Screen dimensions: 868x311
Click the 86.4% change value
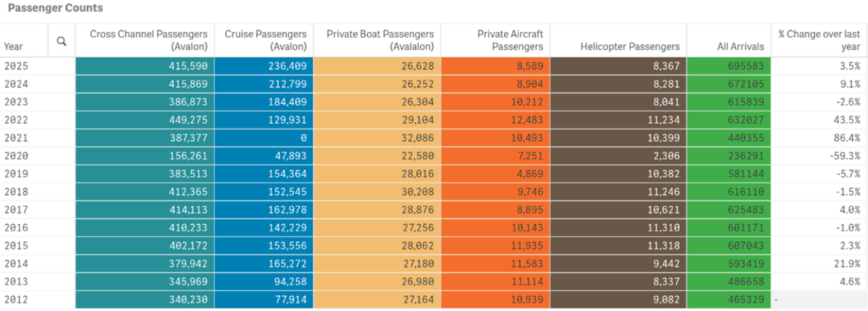tap(846, 137)
